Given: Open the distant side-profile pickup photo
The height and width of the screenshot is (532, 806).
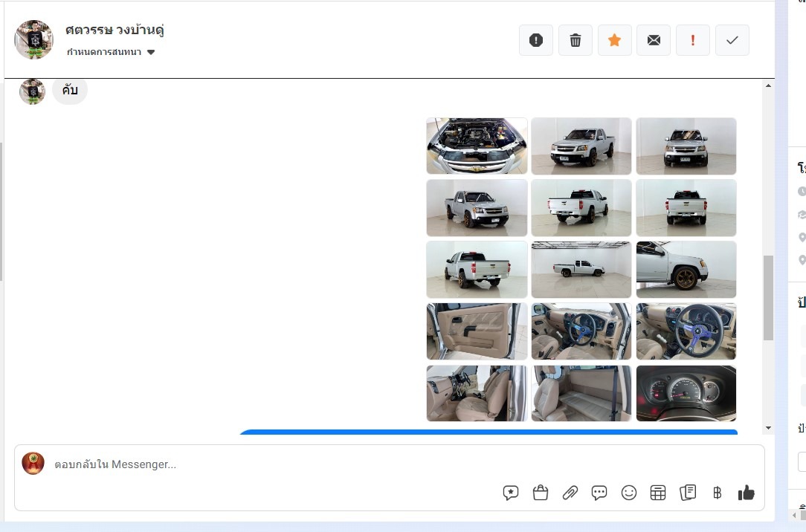Looking at the screenshot, I should (581, 269).
